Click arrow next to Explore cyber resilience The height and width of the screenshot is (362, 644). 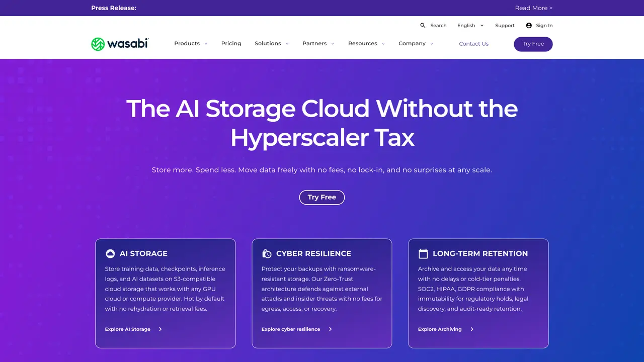(x=331, y=329)
